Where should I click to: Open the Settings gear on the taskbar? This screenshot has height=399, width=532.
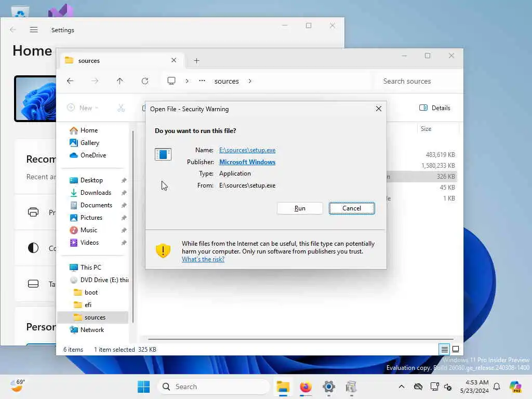(328, 387)
